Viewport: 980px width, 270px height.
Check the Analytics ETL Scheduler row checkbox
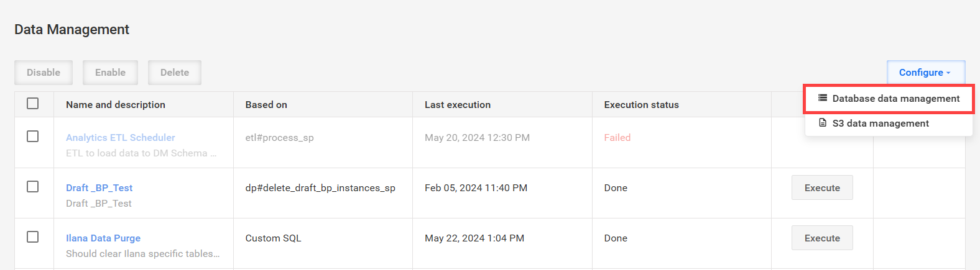pos(33,137)
